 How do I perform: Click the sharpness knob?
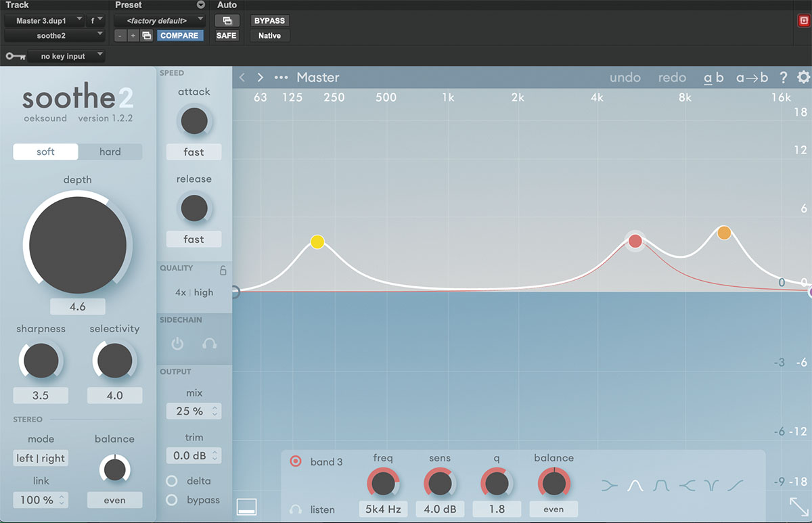[41, 361]
